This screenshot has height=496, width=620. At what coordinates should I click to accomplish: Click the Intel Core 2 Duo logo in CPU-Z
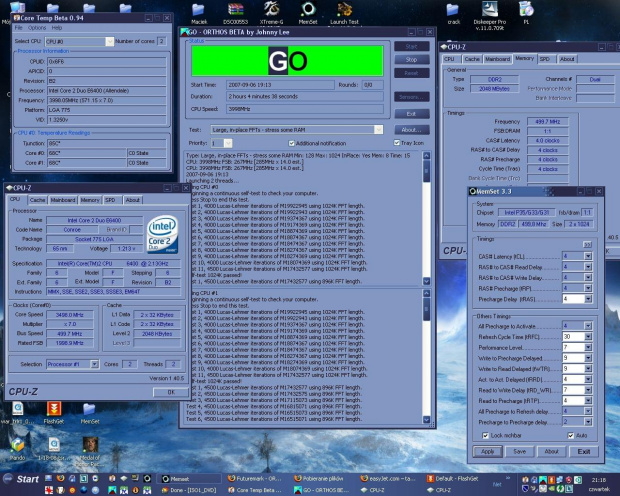(x=163, y=234)
